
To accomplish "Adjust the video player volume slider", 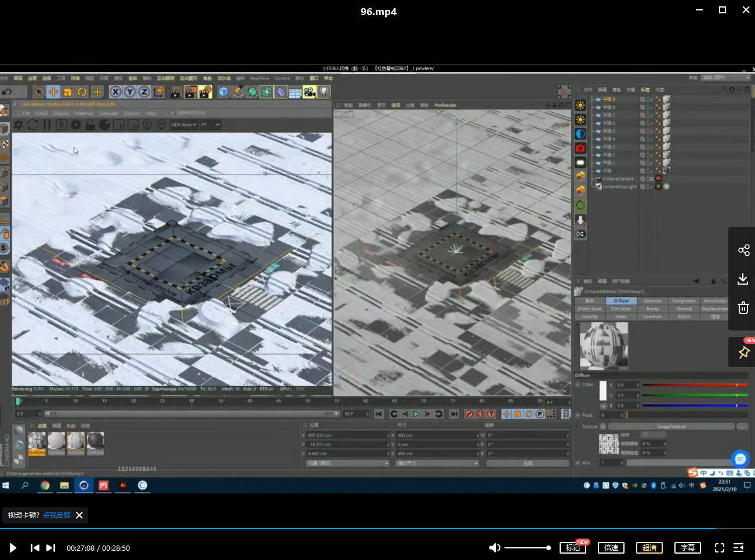I will point(527,548).
